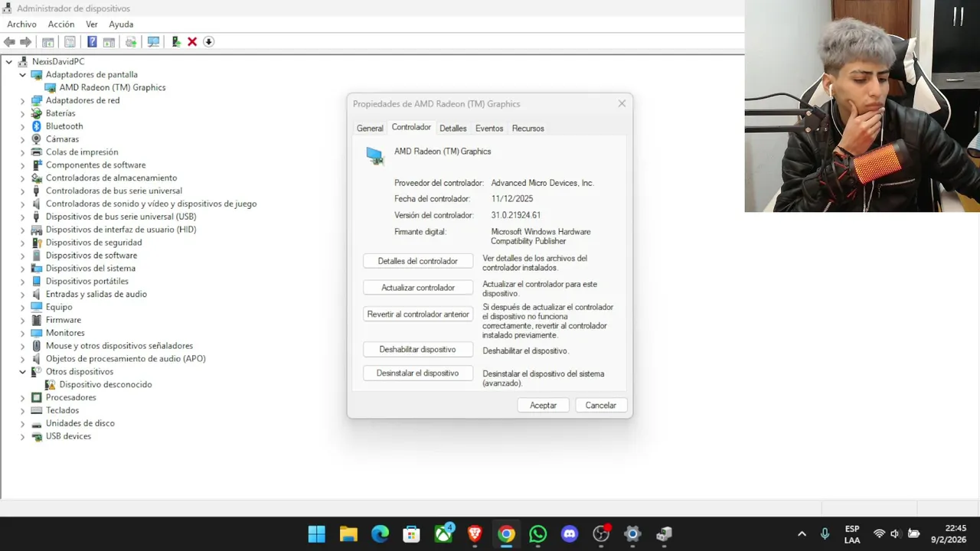
Task: Select Unidades de disco tree item
Action: 80,424
